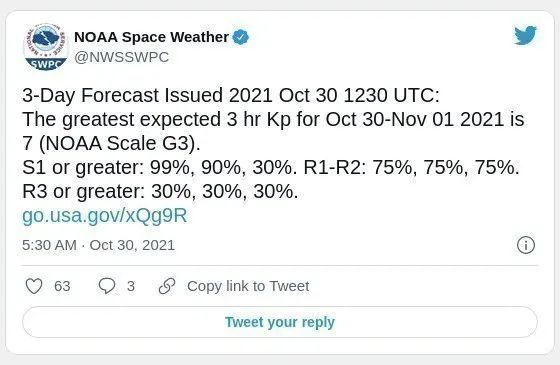Open the @NWSSWPC handle link
This screenshot has height=365, width=560.
tap(121, 57)
